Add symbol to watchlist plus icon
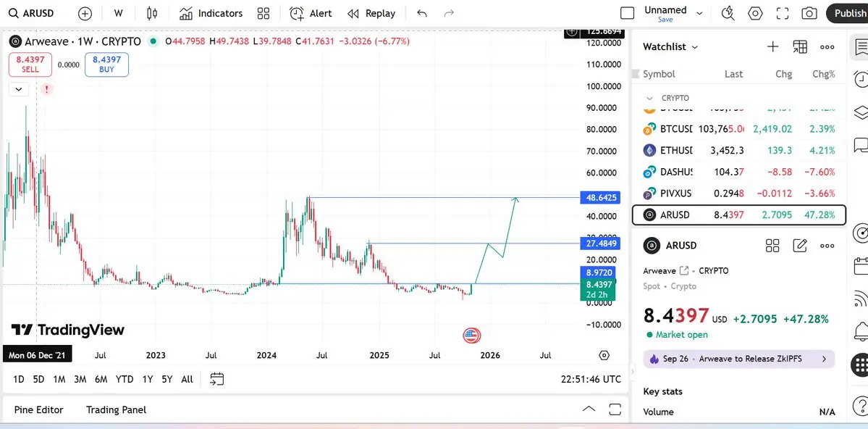 pos(772,46)
